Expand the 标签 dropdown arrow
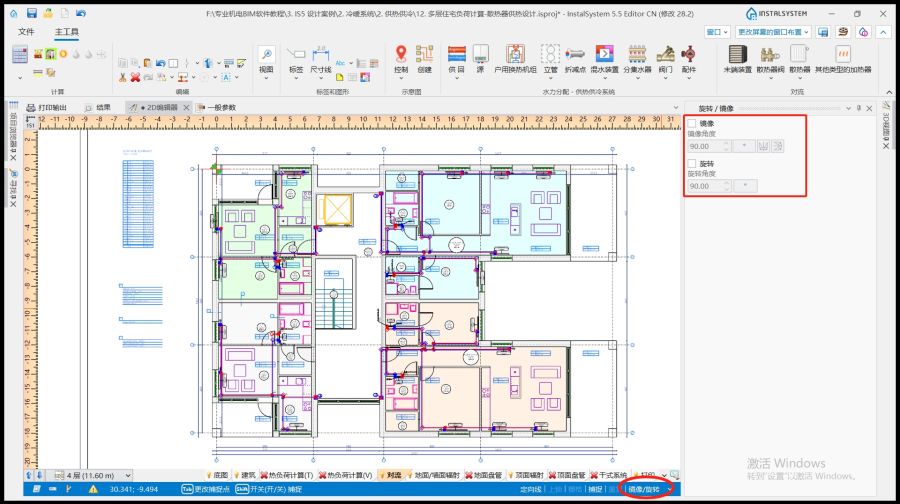This screenshot has height=504, width=900. tap(296, 78)
